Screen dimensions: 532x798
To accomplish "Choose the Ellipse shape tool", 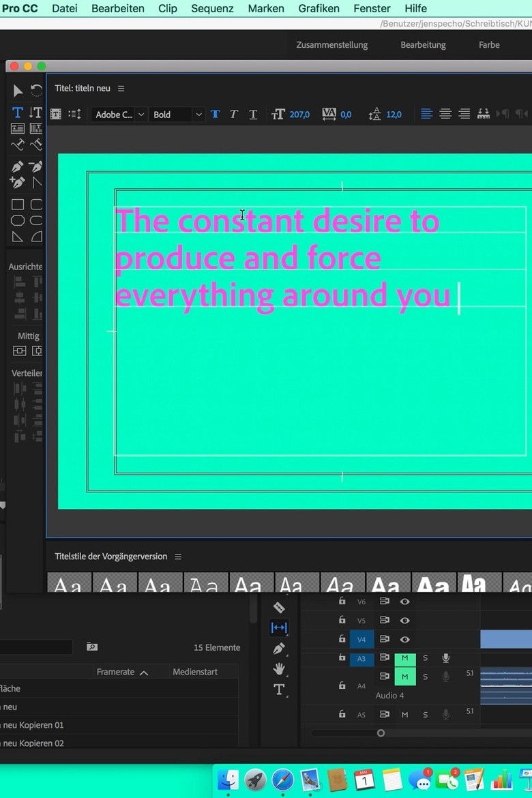I will [x=18, y=220].
